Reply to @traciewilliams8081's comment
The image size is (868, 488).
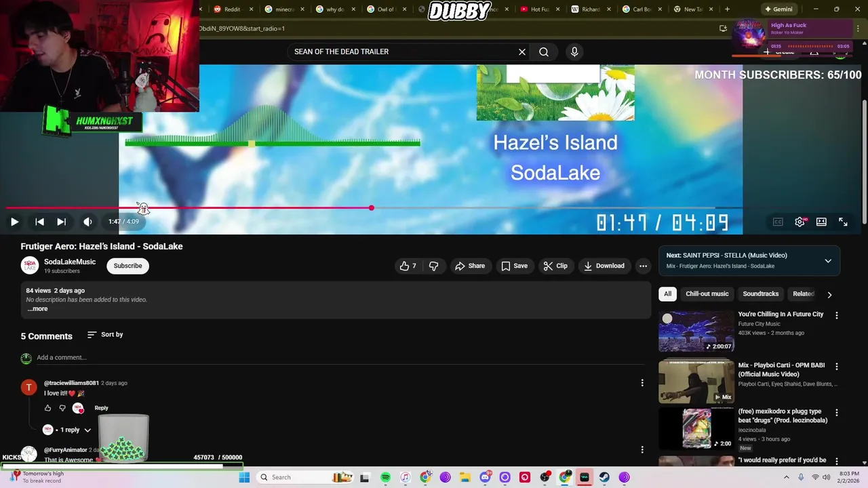click(x=101, y=408)
